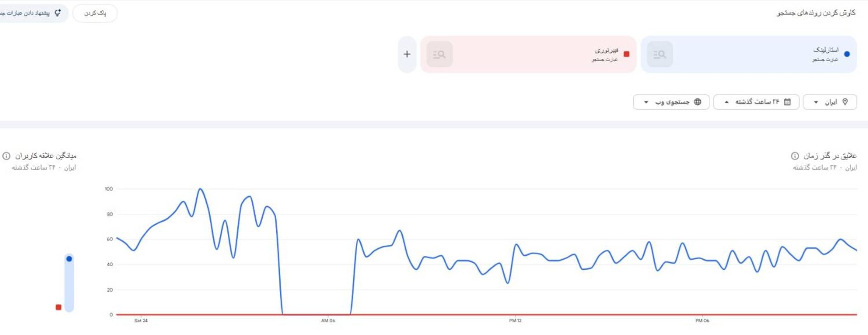
Task: Click red square in the pink term card
Action: pos(626,54)
